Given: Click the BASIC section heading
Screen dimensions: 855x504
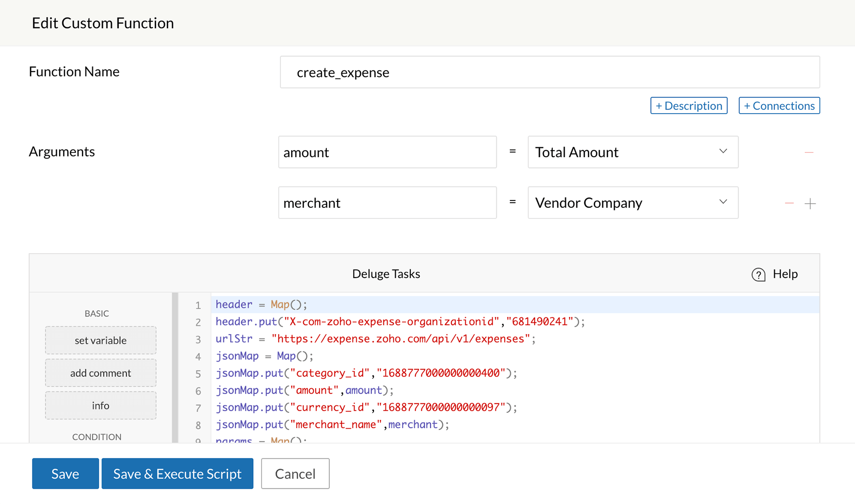Looking at the screenshot, I should tap(97, 313).
